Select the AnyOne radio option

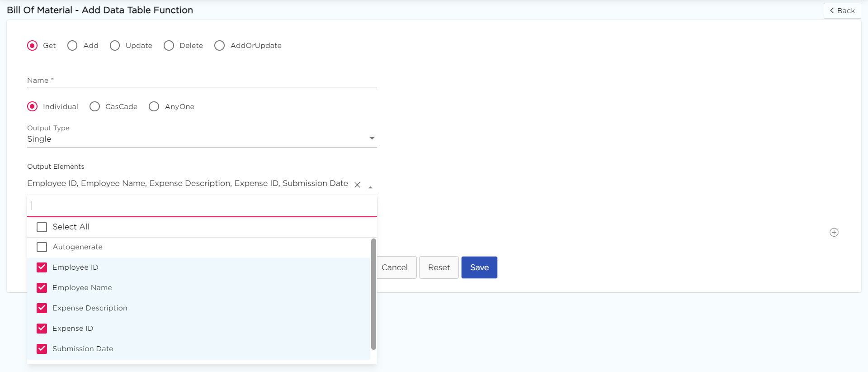pos(154,107)
